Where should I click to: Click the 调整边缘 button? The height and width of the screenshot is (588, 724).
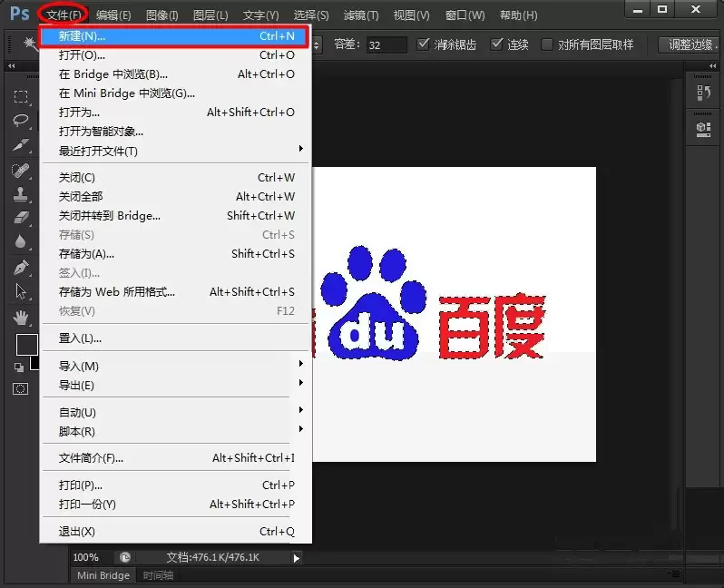(x=690, y=44)
